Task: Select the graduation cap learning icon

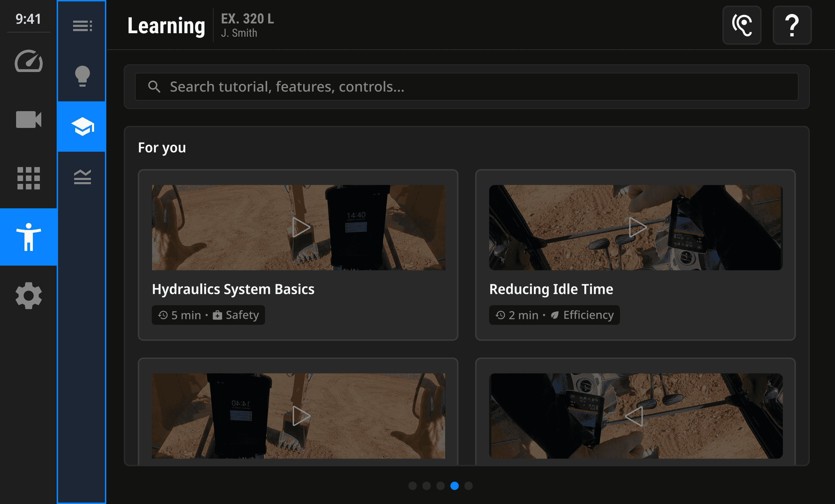Action: (82, 127)
